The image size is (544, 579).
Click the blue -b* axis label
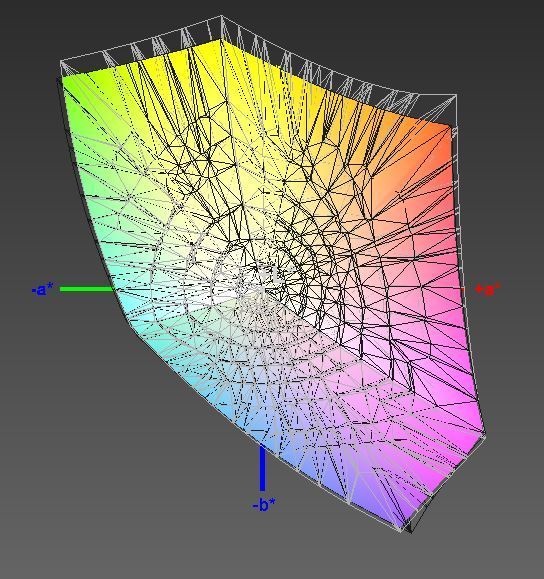coord(264,504)
